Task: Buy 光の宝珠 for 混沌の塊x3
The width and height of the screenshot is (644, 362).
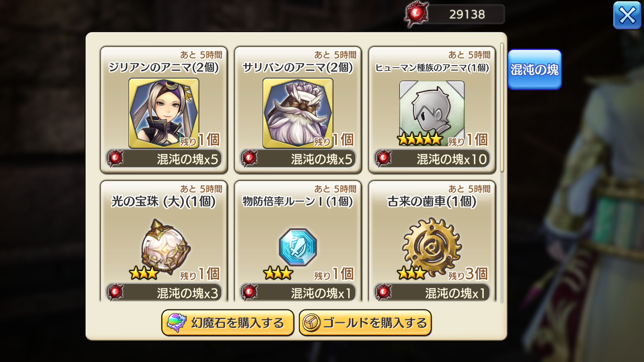Action: point(164,292)
